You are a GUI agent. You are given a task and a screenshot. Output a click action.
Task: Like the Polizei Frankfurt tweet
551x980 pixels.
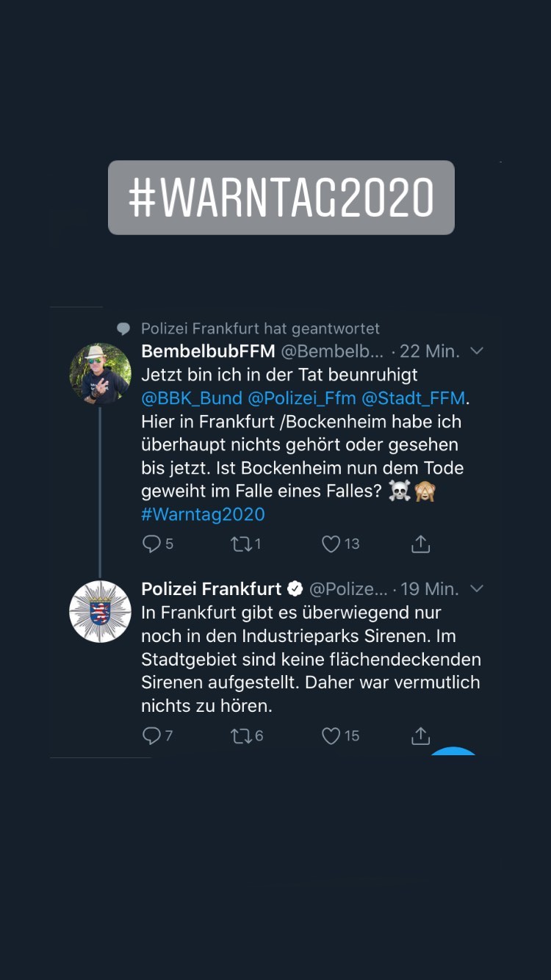pos(331,735)
